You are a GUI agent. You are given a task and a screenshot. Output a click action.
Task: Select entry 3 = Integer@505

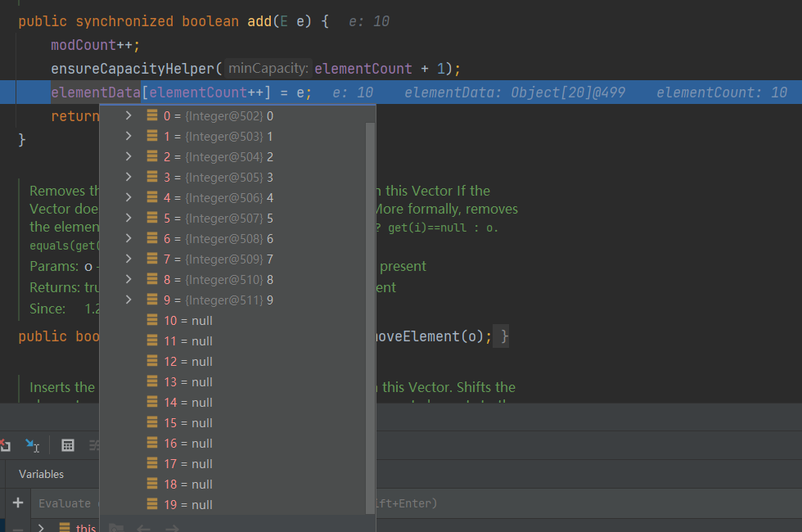click(x=218, y=178)
